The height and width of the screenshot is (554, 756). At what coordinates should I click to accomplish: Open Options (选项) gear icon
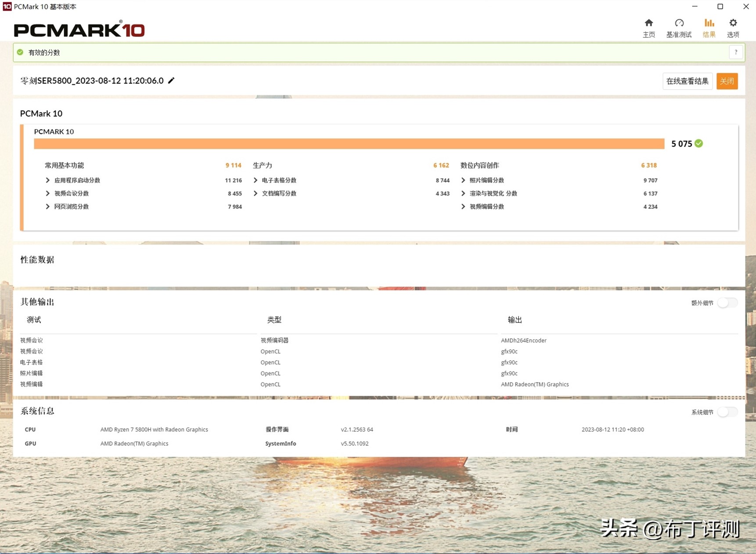pyautogui.click(x=733, y=23)
